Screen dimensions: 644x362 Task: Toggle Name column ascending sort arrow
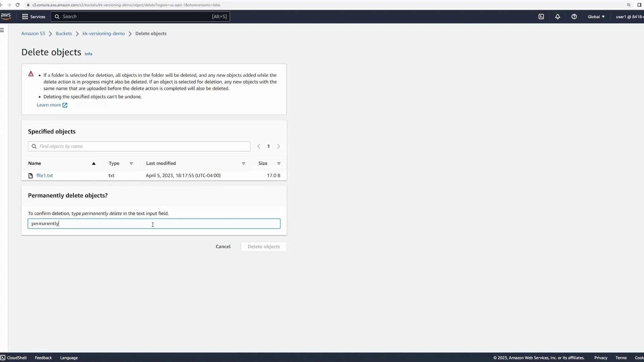pos(94,164)
